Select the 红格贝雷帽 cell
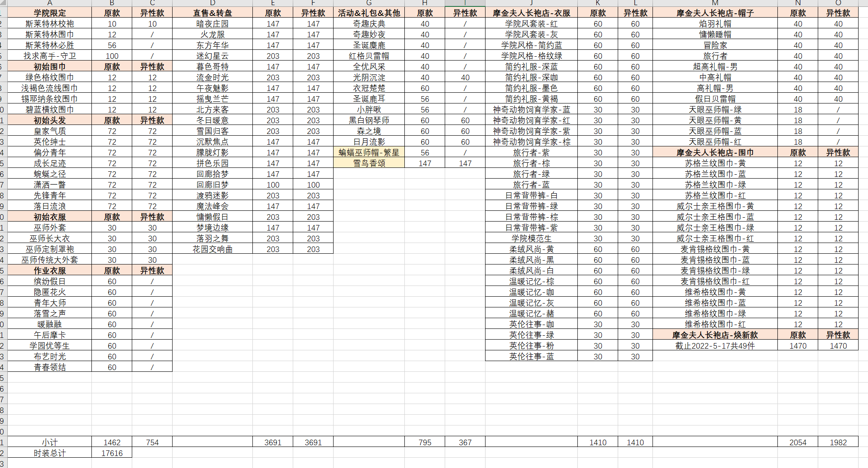868x468 pixels. [369, 56]
